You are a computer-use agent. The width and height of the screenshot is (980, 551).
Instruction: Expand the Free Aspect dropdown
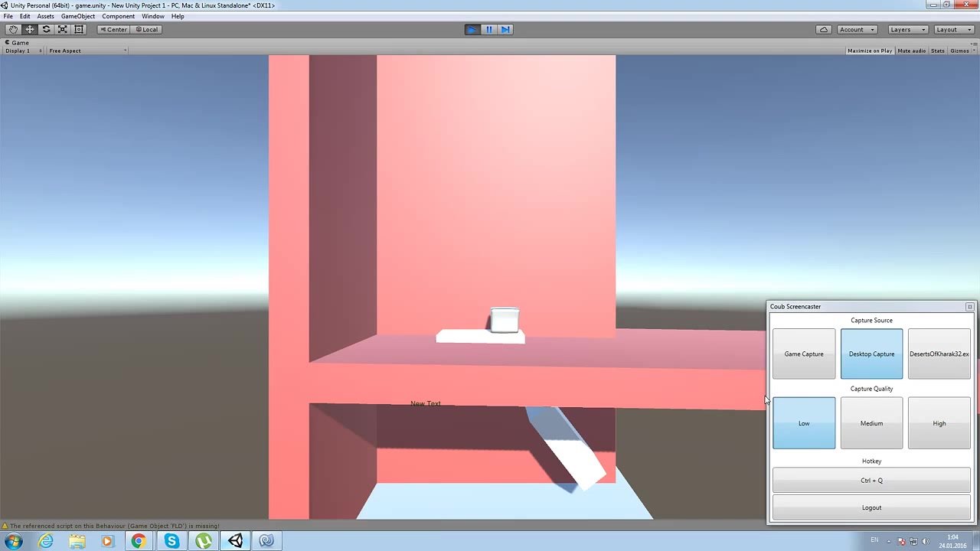coord(87,51)
